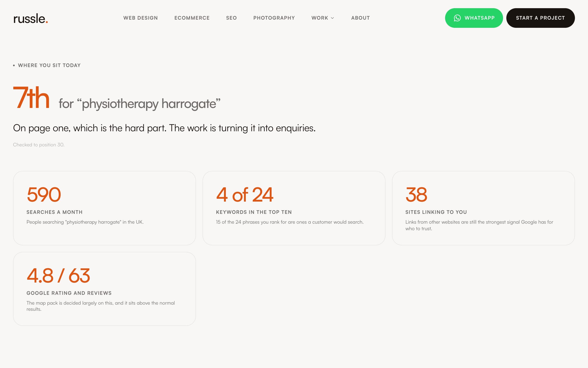Click the "Checked to position 30." note
The width and height of the screenshot is (588, 368).
pos(39,145)
